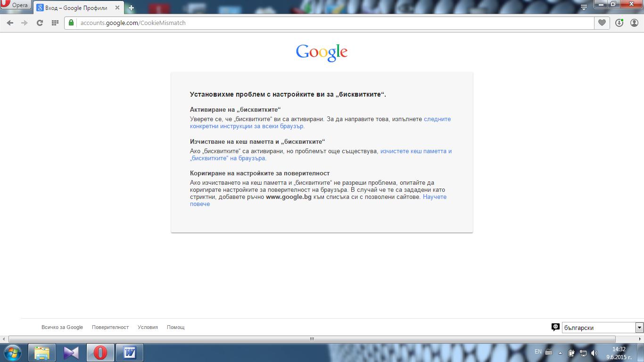The height and width of the screenshot is (362, 644).
Task: Click the 'Поверителност' footer link
Action: [x=110, y=327]
